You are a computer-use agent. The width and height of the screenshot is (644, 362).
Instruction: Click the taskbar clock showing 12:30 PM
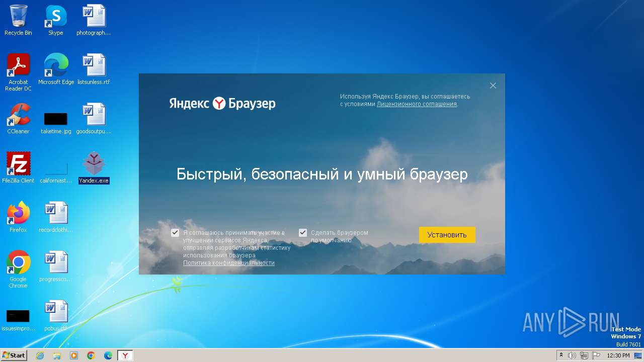click(618, 355)
